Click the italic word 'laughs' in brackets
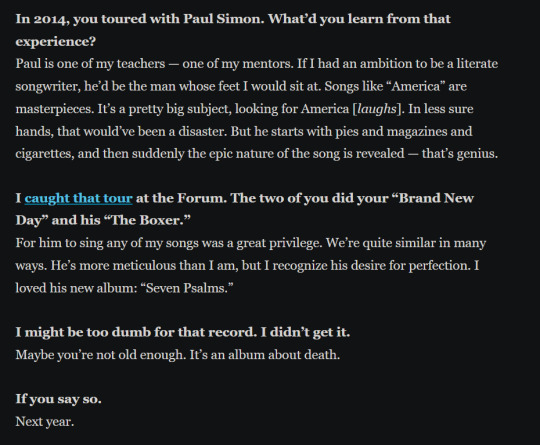 tap(377, 109)
